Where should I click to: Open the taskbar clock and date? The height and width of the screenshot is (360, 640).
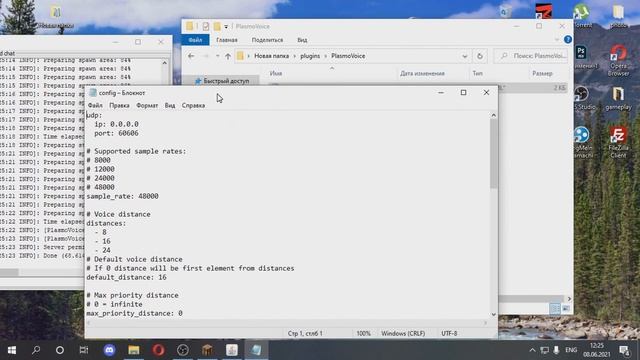coord(596,350)
